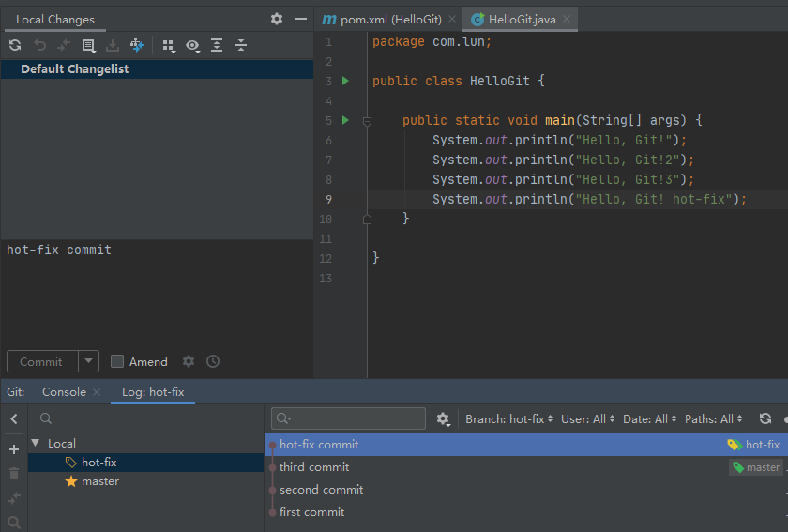Refresh the Git log

(x=765, y=418)
